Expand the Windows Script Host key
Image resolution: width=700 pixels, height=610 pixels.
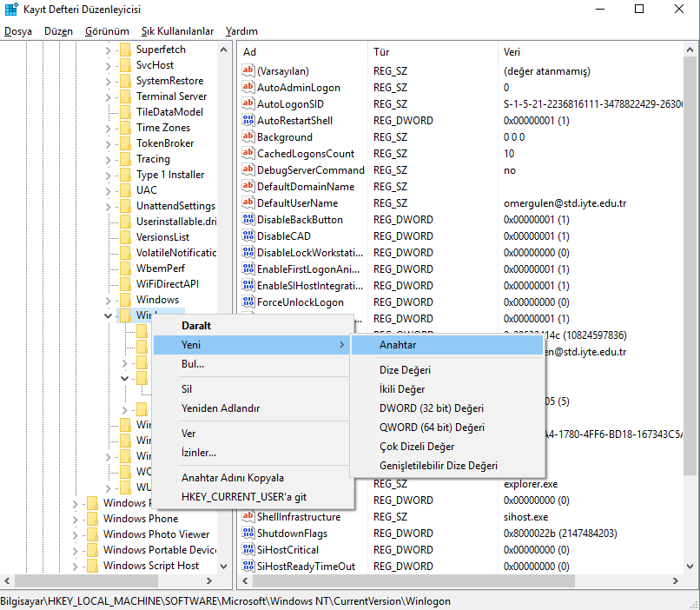(x=76, y=566)
